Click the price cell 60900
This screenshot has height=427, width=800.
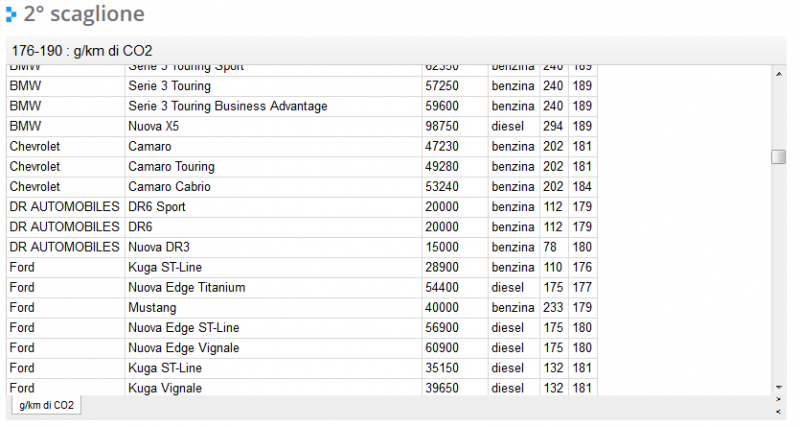[455, 348]
